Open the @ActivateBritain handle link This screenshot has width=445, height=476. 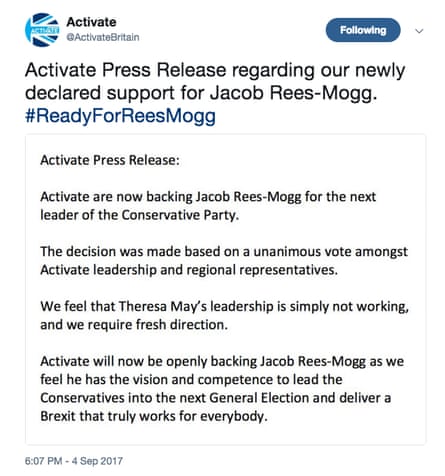pos(103,37)
